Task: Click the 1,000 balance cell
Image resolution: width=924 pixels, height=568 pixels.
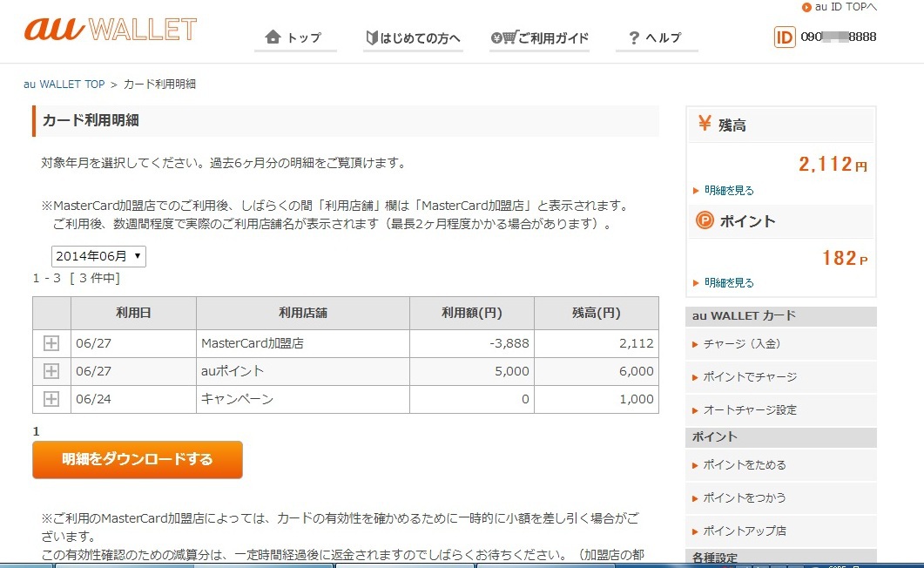Action: tap(597, 399)
